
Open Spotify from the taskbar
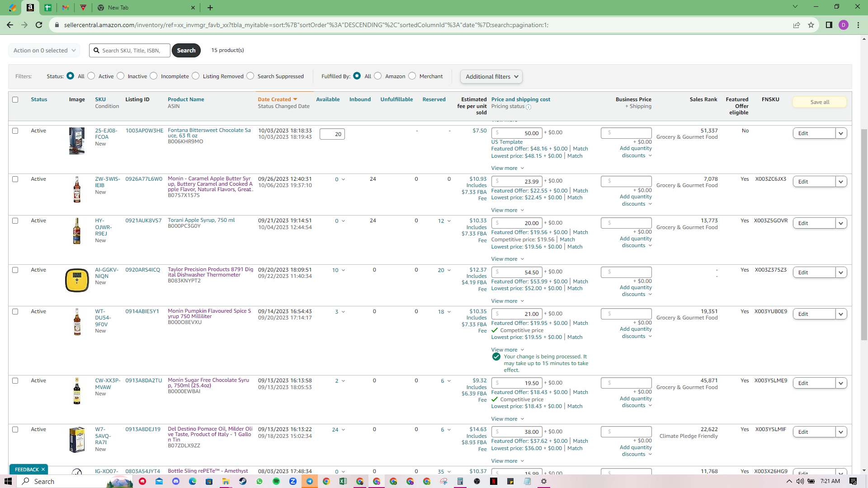click(276, 481)
